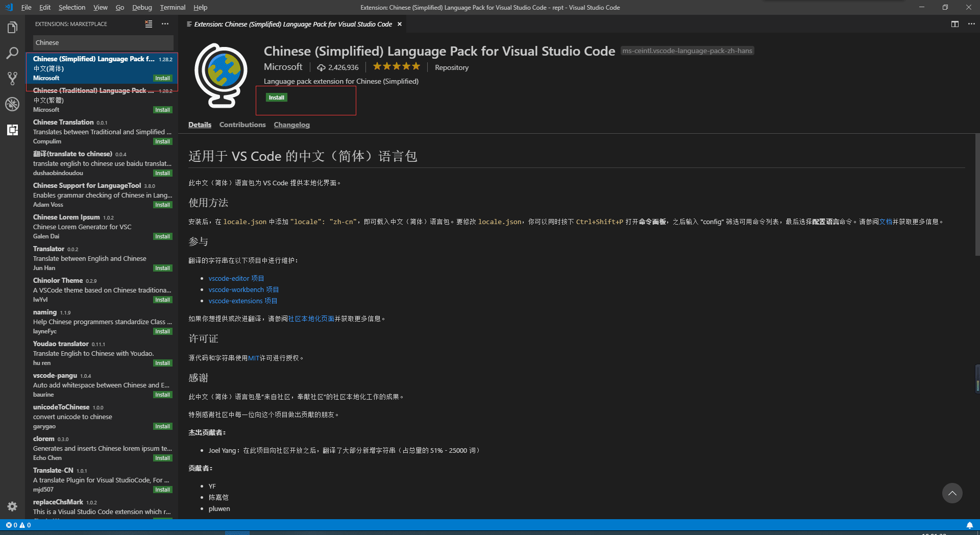Split the editor to the right
The height and width of the screenshot is (535, 980).
(954, 24)
